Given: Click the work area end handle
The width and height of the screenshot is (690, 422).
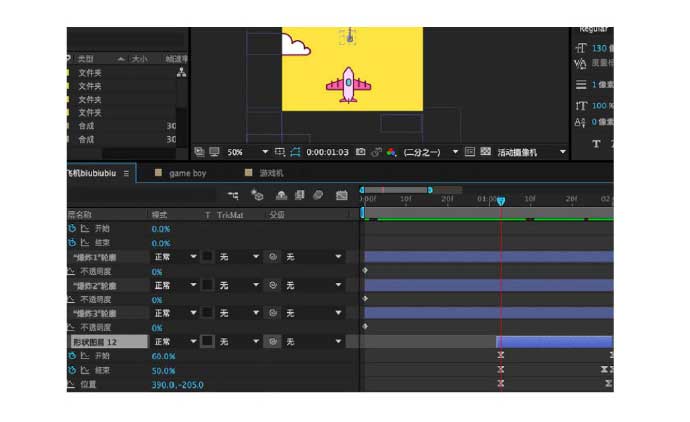Looking at the screenshot, I should tap(430, 190).
